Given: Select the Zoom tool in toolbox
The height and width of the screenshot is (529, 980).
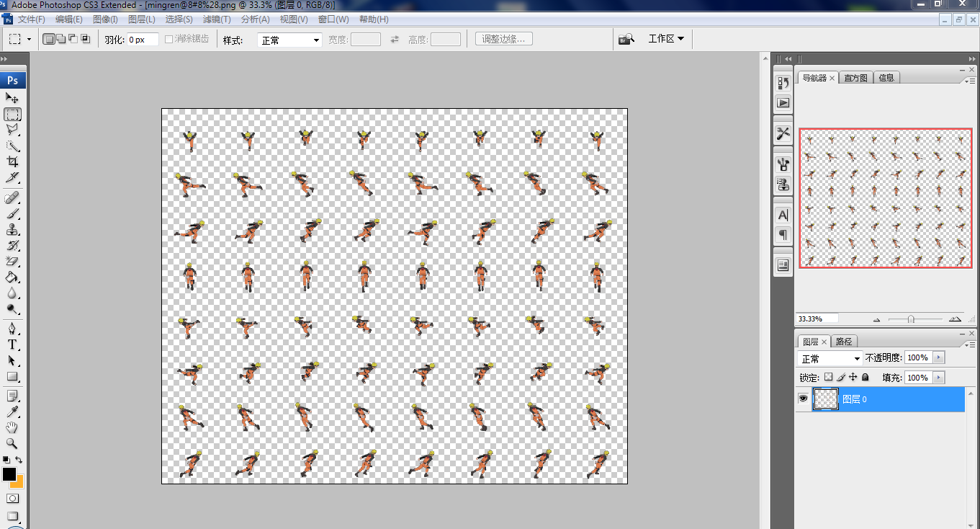Looking at the screenshot, I should (12, 444).
